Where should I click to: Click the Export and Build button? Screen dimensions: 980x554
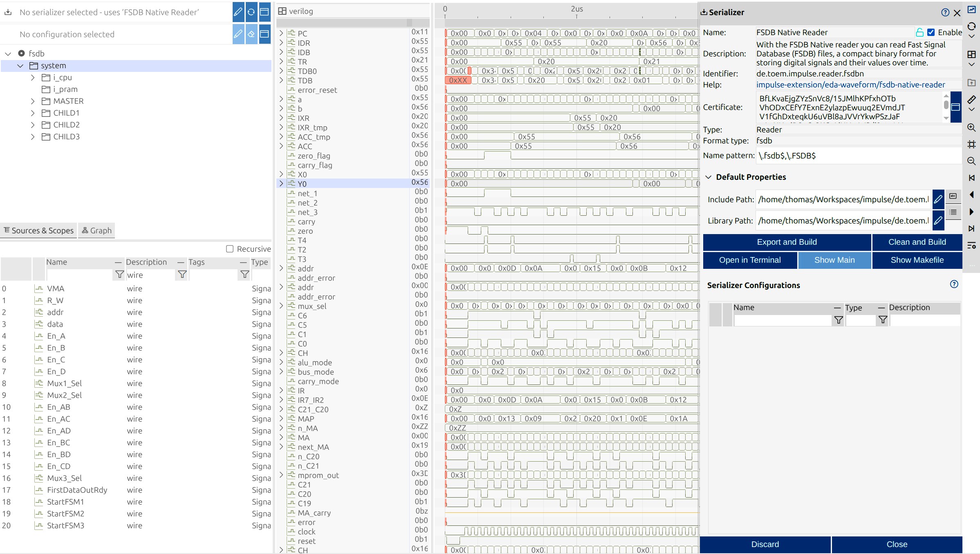point(787,242)
